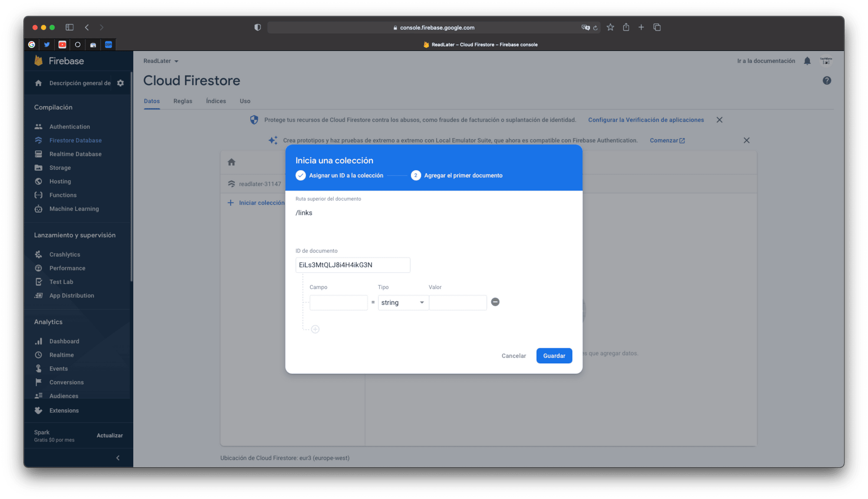
Task: Collapse the sidebar with the chevron
Action: [x=118, y=458]
